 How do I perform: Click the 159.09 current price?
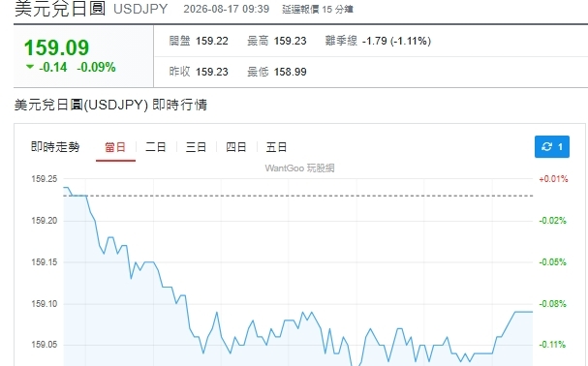pyautogui.click(x=56, y=47)
